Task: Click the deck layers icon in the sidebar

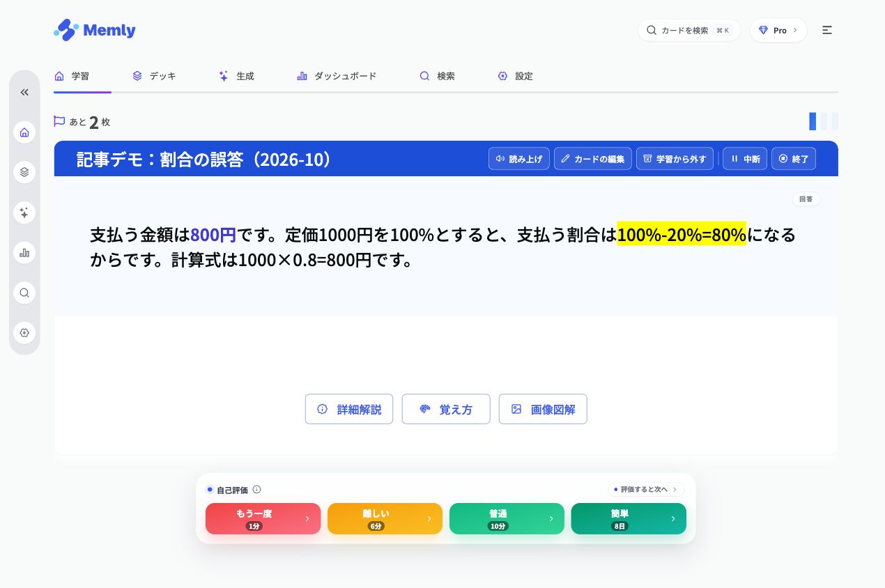Action: [24, 172]
